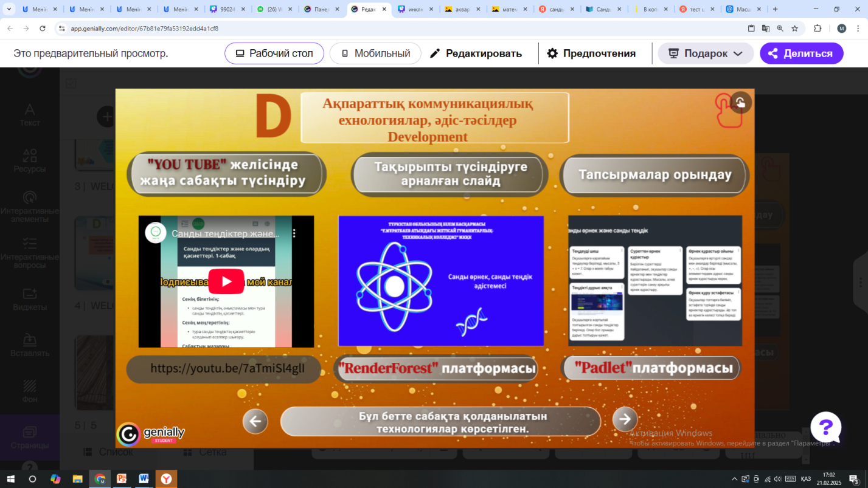Open the Windows Start menu
Screen dimensions: 868x488
tap(10, 479)
